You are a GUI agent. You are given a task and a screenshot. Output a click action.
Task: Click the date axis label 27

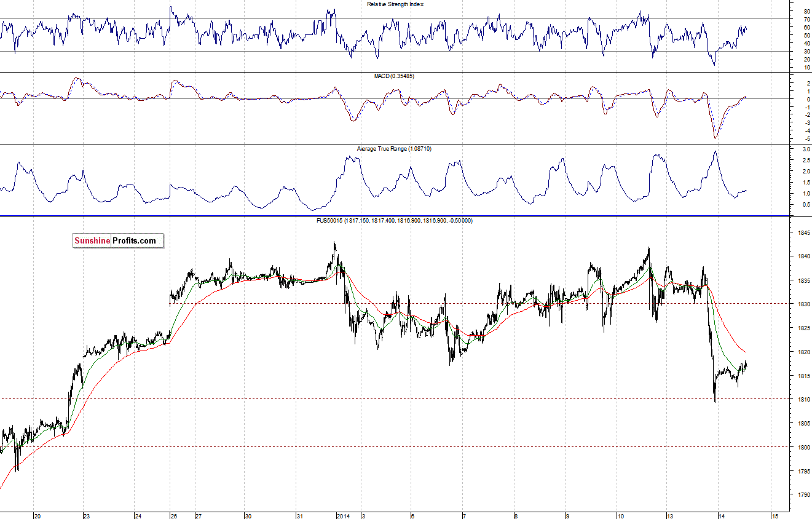(198, 516)
